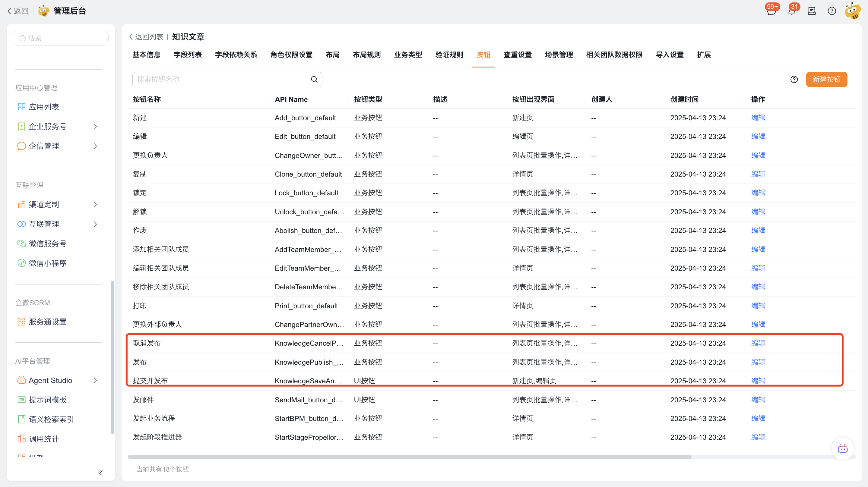Click the help question mark in top bar

pos(832,11)
